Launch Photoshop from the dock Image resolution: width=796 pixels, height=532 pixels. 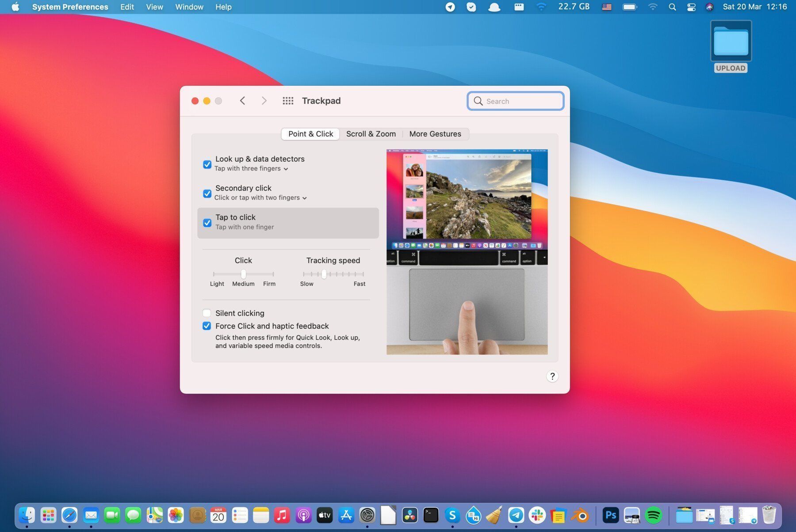[610, 515]
